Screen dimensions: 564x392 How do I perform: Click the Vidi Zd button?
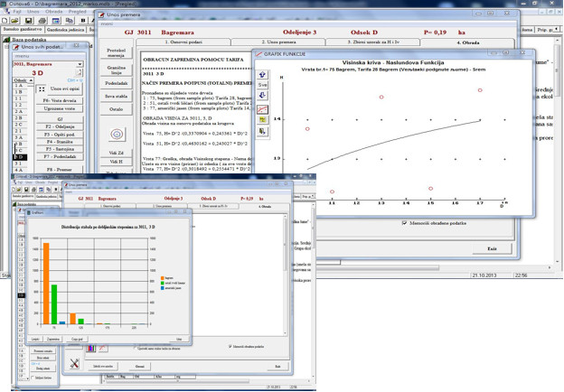(x=117, y=153)
